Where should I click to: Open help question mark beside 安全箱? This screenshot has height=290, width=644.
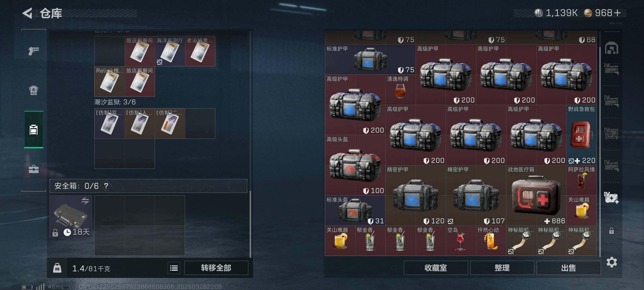106,186
